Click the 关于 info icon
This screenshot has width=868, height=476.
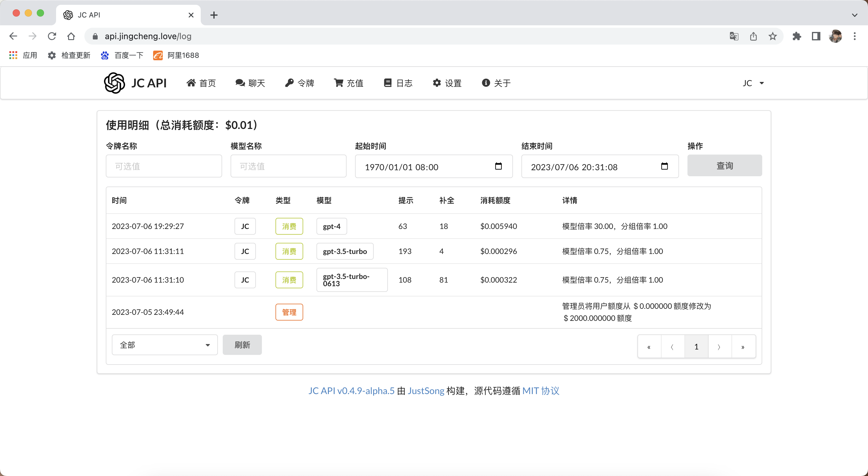tap(486, 83)
